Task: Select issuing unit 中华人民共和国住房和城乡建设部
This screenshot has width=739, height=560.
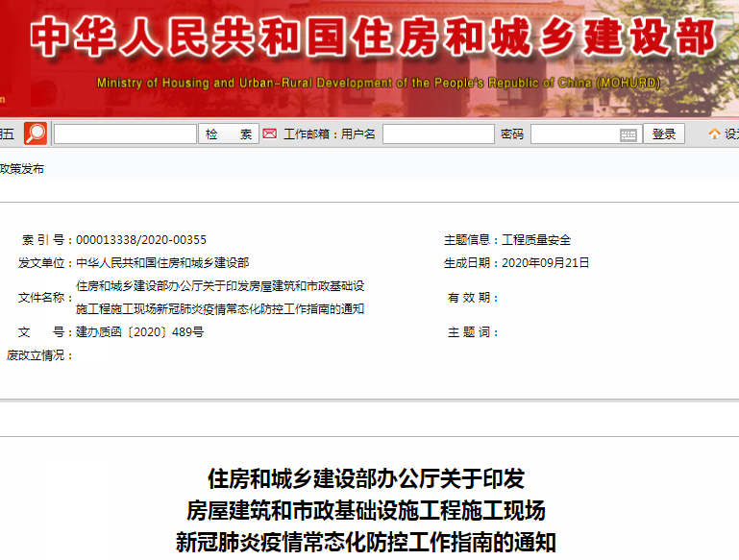Action: click(162, 263)
